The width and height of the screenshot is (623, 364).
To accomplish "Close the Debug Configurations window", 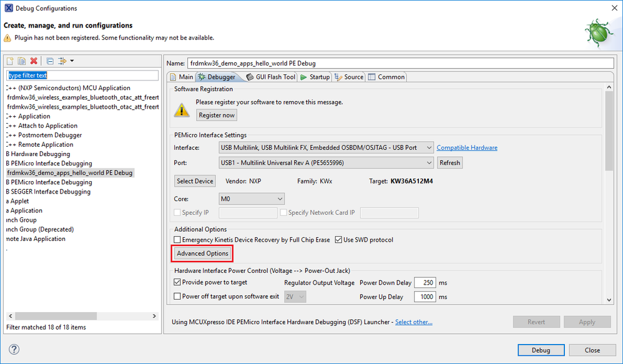I will click(x=614, y=8).
